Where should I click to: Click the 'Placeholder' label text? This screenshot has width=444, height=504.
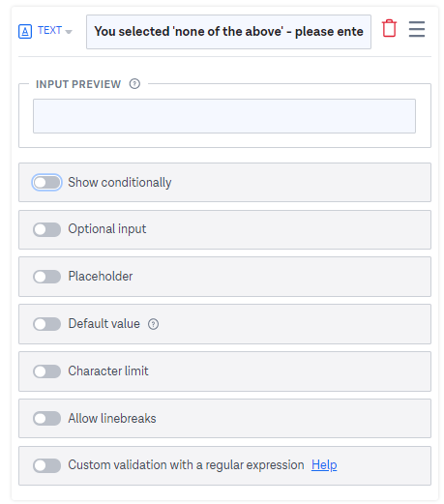[101, 277]
